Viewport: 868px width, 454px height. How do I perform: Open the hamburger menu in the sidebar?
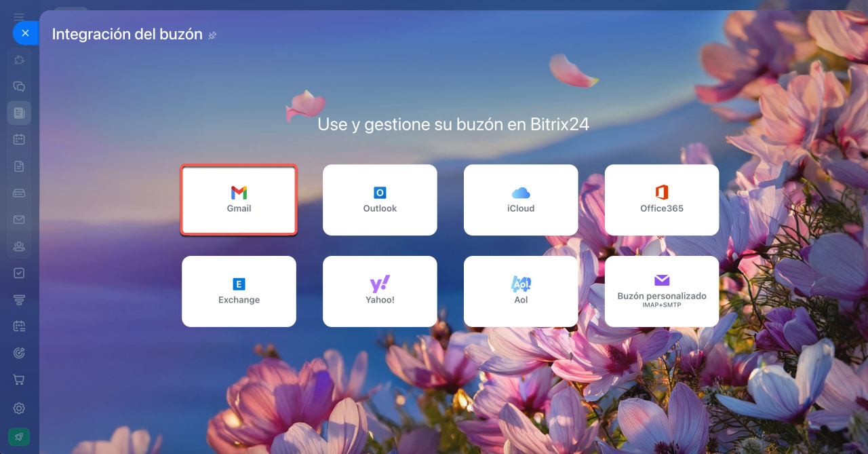click(19, 16)
